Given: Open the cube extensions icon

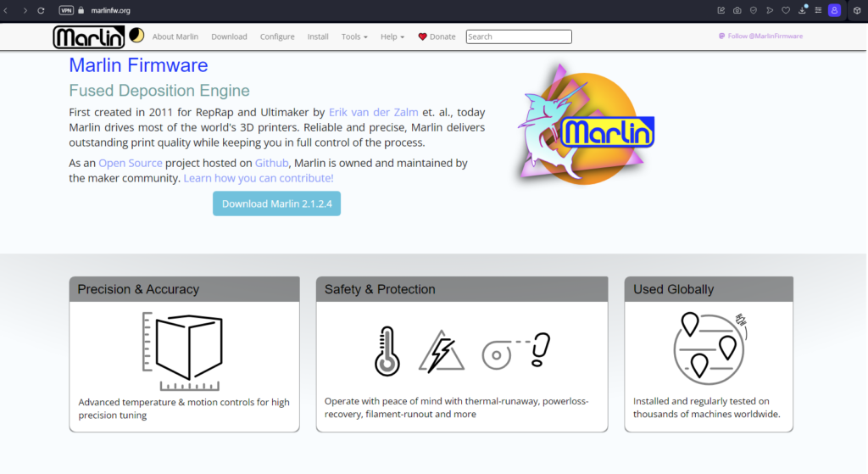Looking at the screenshot, I should tap(857, 10).
